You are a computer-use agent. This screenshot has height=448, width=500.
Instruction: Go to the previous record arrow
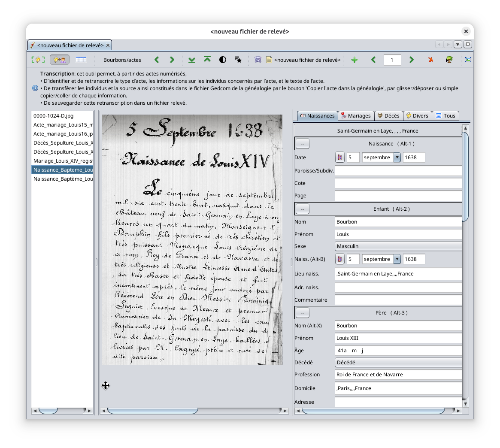coord(373,60)
